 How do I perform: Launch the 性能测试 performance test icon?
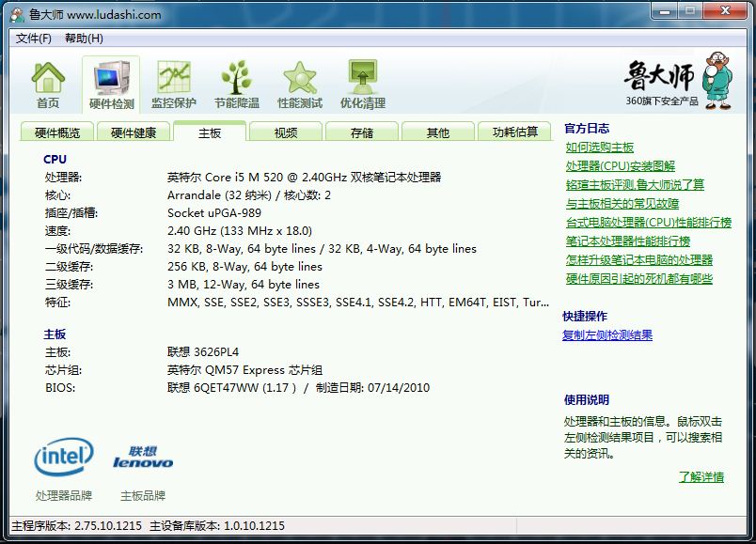point(300,84)
